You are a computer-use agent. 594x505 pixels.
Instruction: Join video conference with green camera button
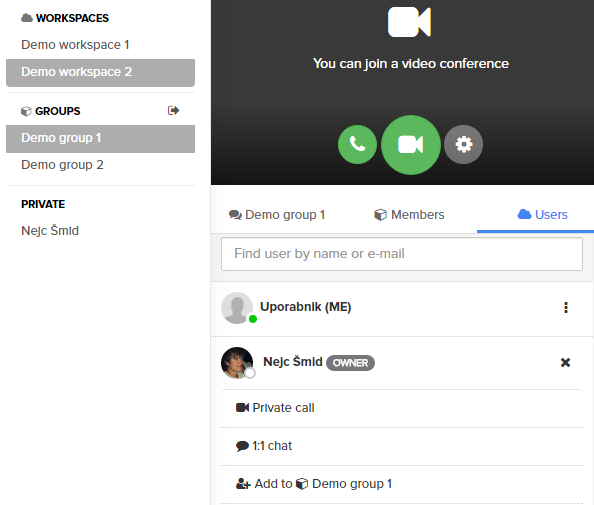411,145
